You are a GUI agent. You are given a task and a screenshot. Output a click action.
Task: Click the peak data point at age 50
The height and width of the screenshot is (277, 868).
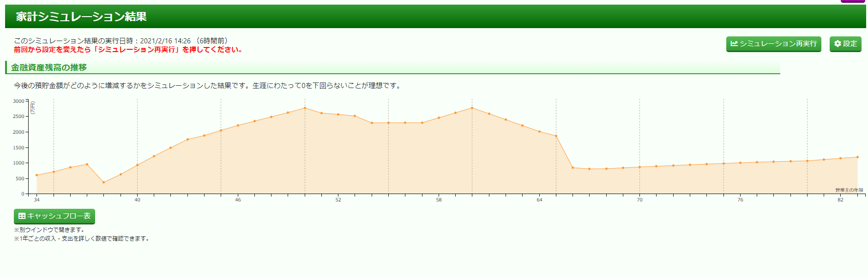tap(305, 108)
